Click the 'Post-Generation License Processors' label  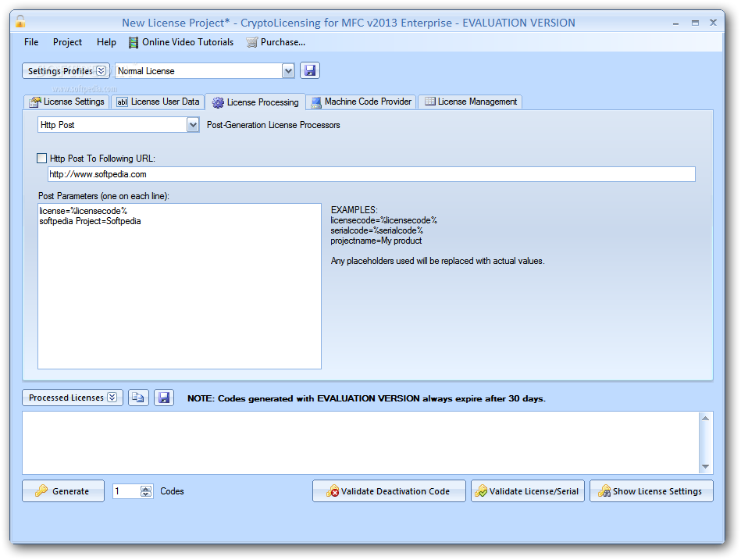pyautogui.click(x=273, y=125)
